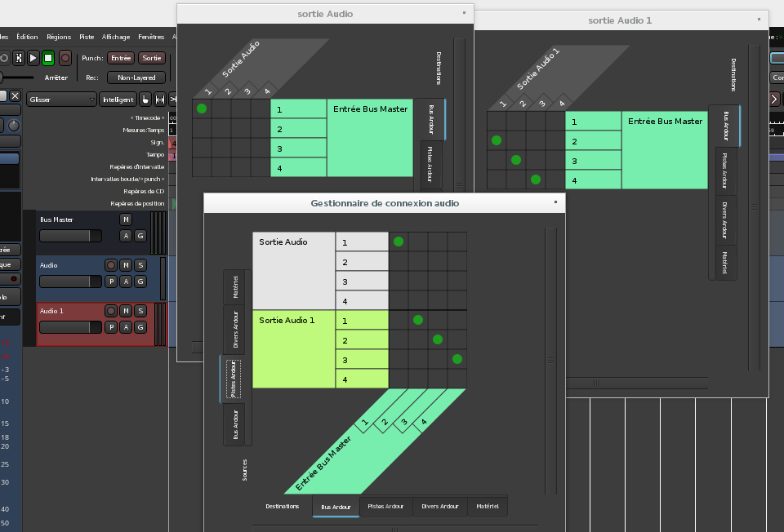Open the Fenêtres menu

tap(151, 37)
